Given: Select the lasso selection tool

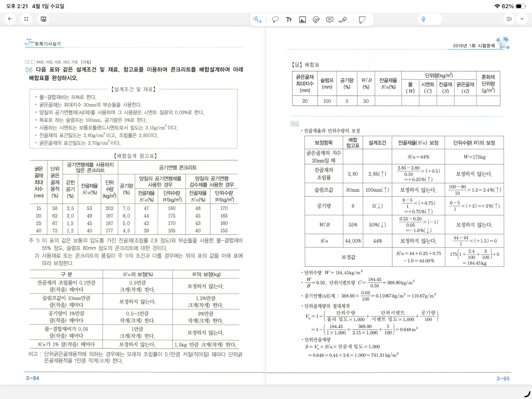Looking at the screenshot, I should click(x=275, y=19).
